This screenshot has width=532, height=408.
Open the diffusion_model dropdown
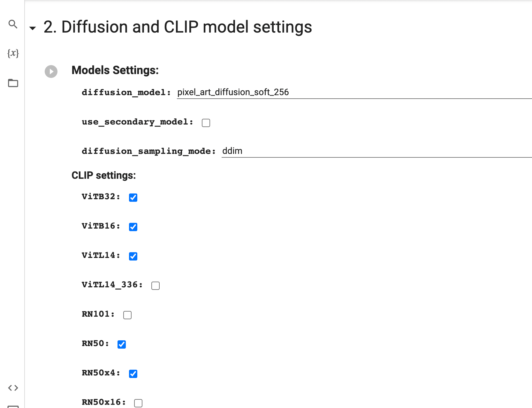(x=354, y=92)
